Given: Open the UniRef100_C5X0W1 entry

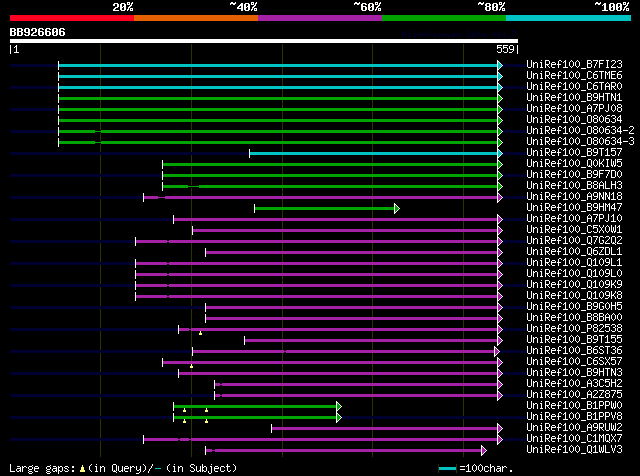Looking at the screenshot, I should point(574,230).
